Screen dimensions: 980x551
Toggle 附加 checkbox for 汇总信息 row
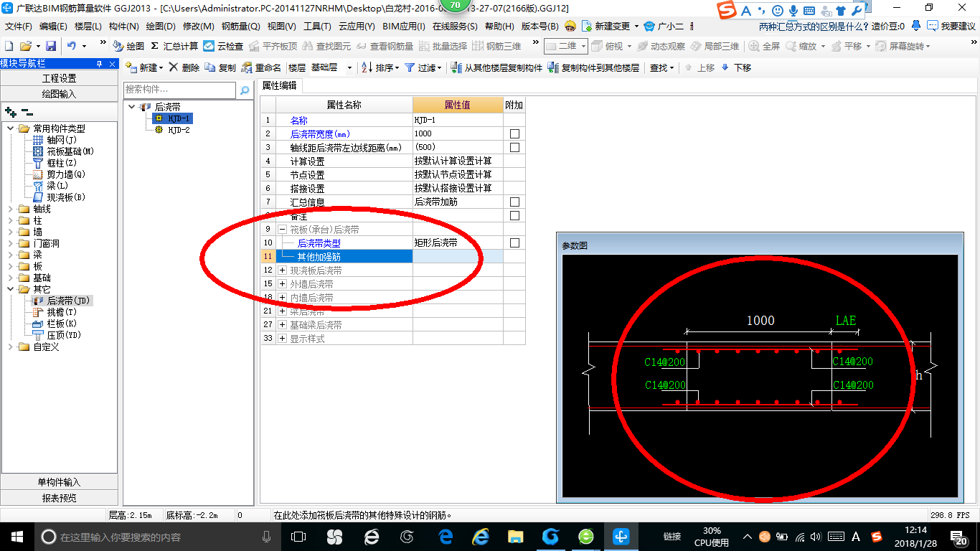(x=514, y=202)
